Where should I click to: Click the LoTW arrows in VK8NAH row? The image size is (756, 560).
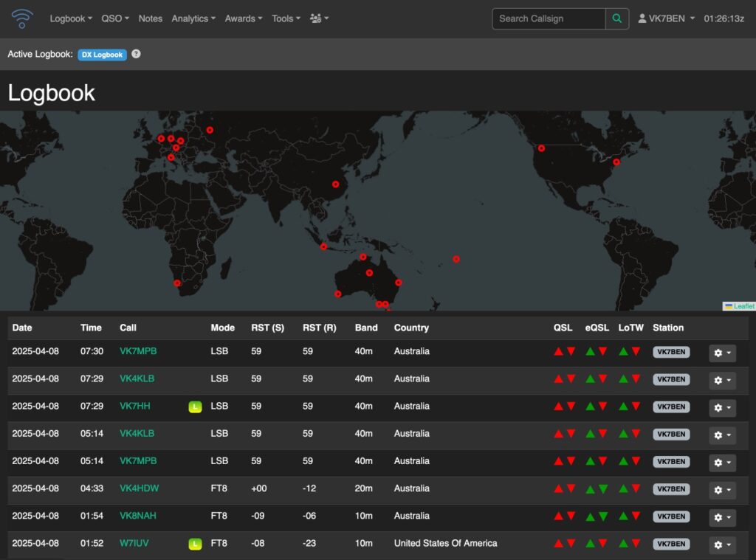[x=630, y=516]
